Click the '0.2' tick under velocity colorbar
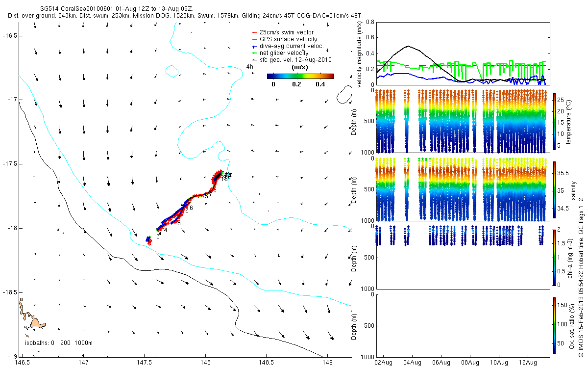Viewport: 588px width, 368px height. (296, 84)
